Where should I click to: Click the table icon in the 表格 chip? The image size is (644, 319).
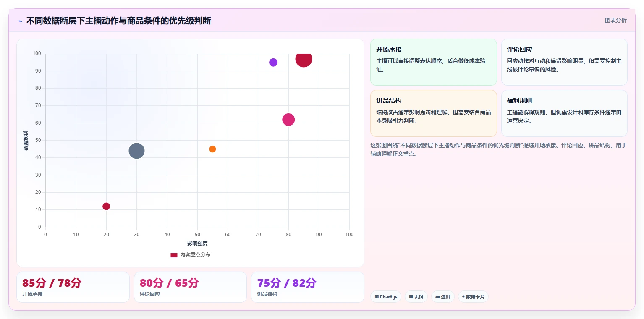pyautogui.click(x=411, y=297)
